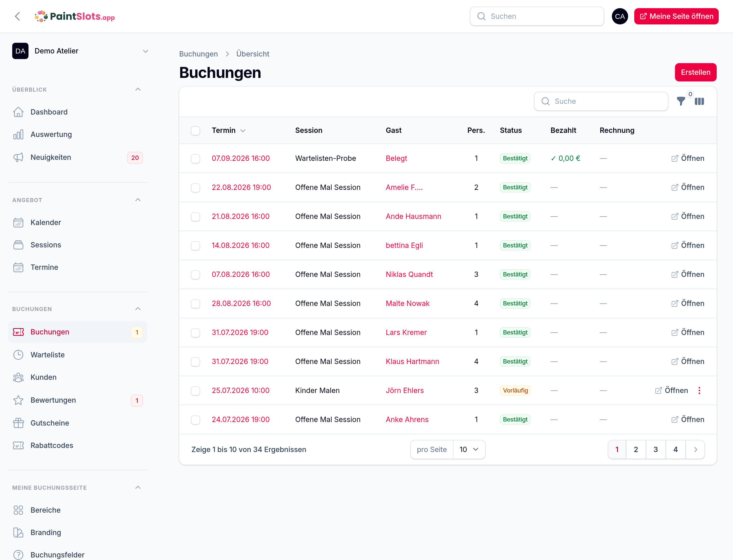Click the Bereiche grid icon
Viewport: 733px width, 560px height.
pos(18,510)
